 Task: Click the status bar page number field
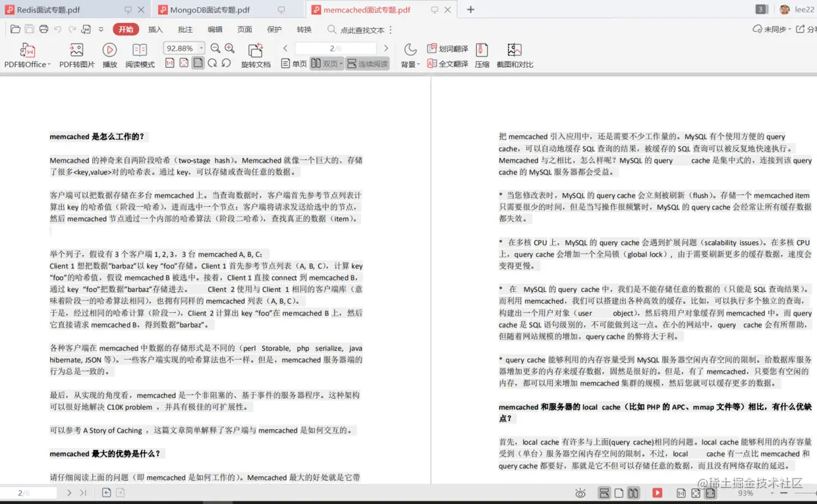click(x=28, y=493)
